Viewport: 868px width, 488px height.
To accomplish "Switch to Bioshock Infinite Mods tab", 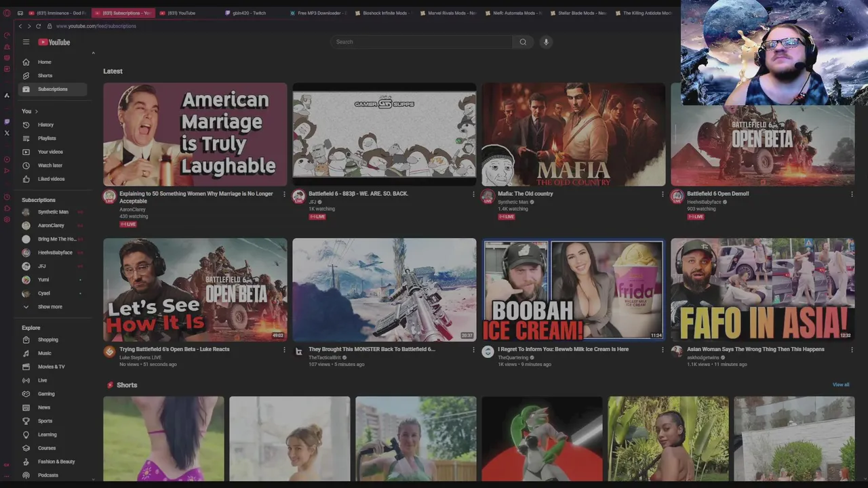I will coord(383,13).
